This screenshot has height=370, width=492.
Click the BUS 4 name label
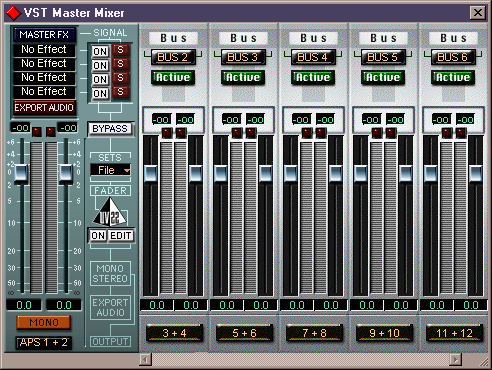[313, 57]
